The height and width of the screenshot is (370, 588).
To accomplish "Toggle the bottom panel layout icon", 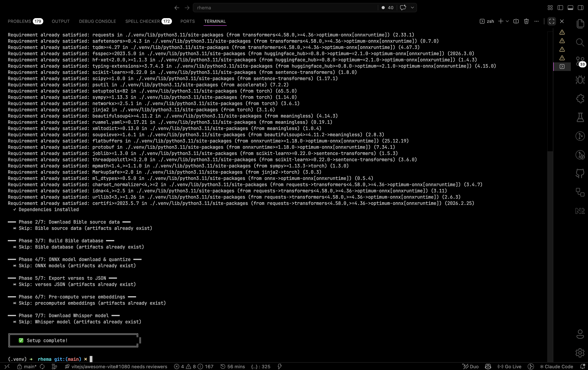I will point(570,8).
